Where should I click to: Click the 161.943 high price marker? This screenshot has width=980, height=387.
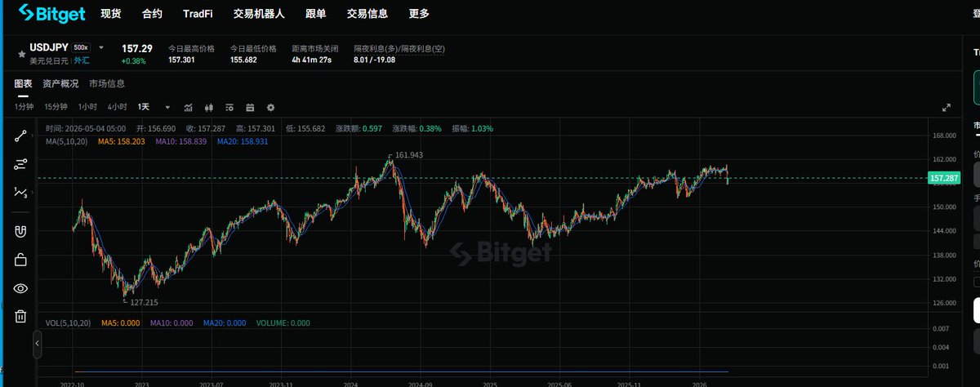point(410,154)
